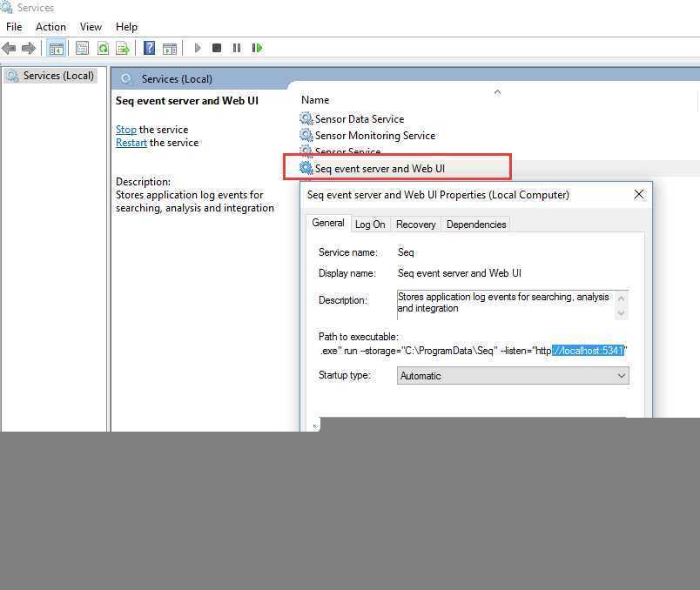
Task: Click the Restart Service icon
Action: point(257,48)
